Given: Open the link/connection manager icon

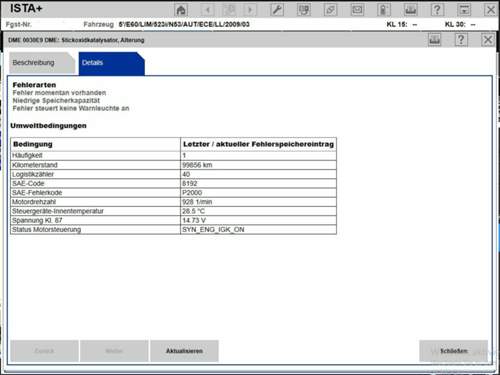Looking at the screenshot, I should pos(330,10).
